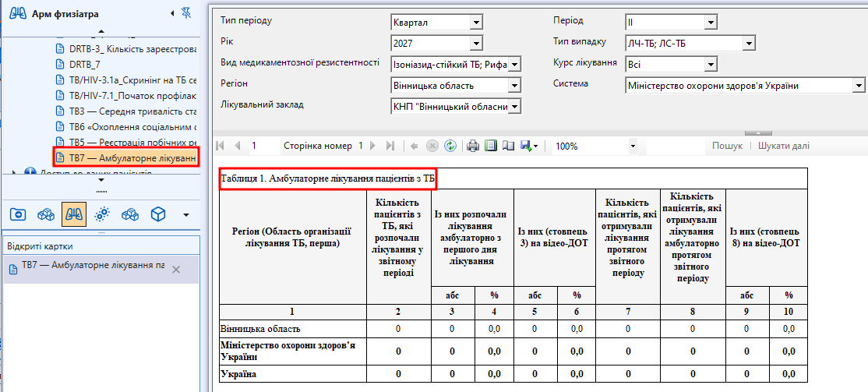Click the Таблиця 1 title text
868x392 pixels.
(x=326, y=178)
